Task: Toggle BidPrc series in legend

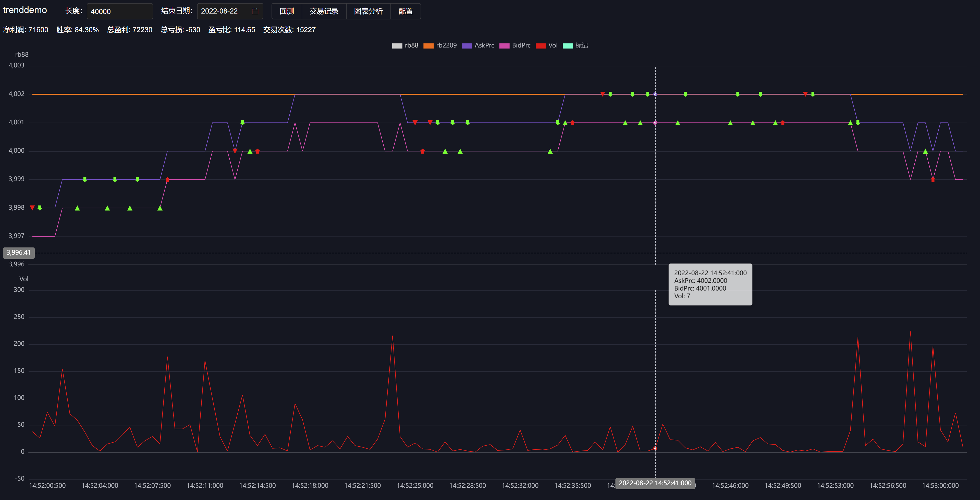Action: pos(515,45)
